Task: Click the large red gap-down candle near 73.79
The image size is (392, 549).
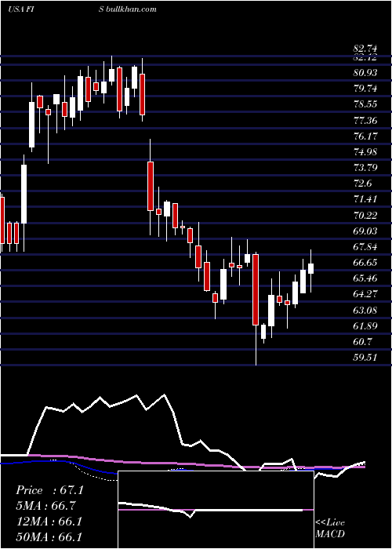Action: pyautogui.click(x=151, y=186)
